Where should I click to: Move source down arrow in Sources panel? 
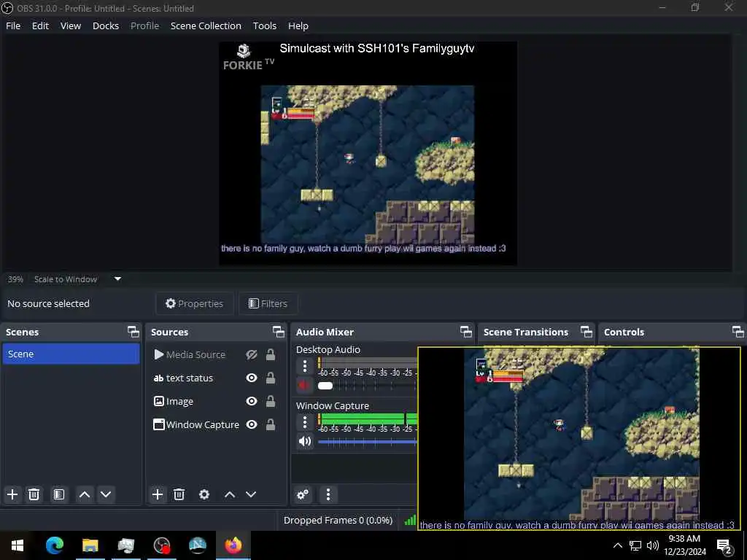pos(251,494)
